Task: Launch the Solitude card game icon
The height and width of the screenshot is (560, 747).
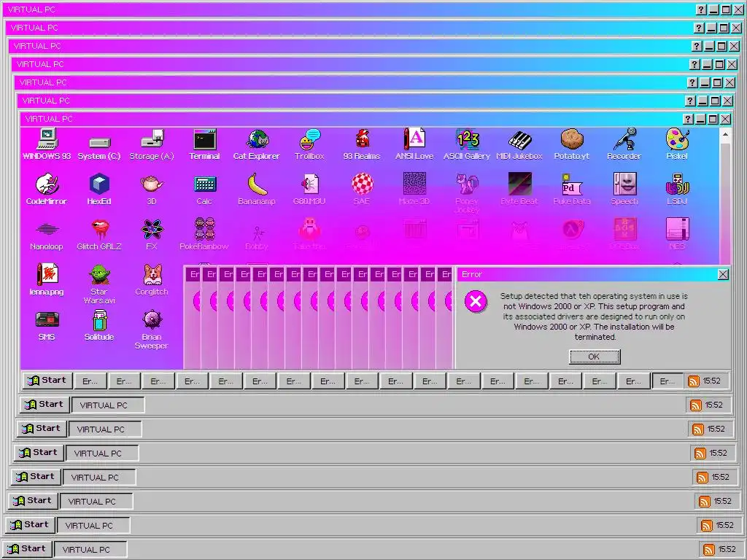Action: (99, 324)
